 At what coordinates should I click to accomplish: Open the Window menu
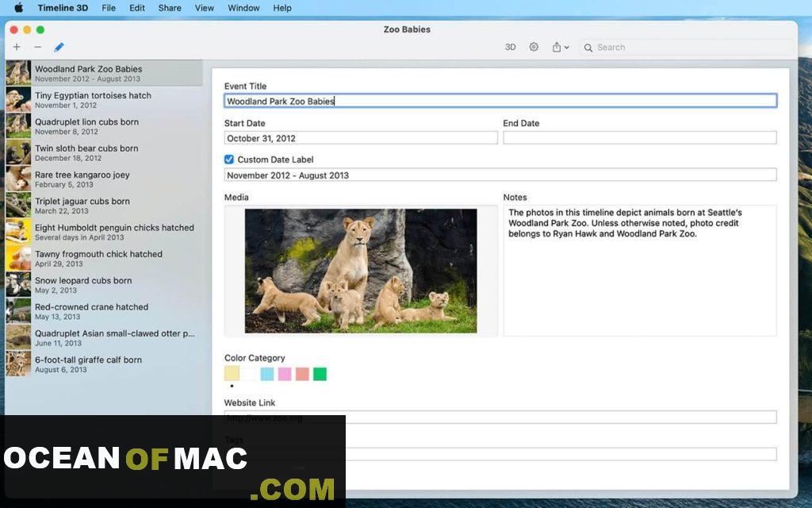(244, 8)
